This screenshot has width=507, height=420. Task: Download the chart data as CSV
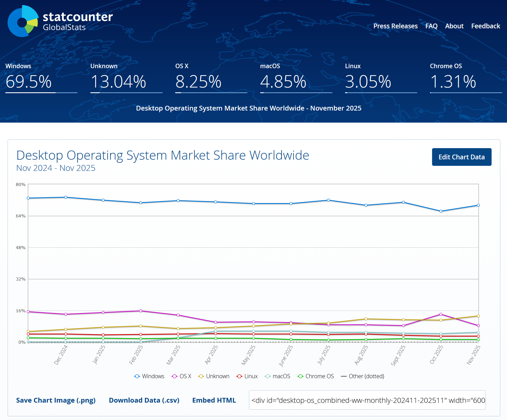tap(144, 400)
